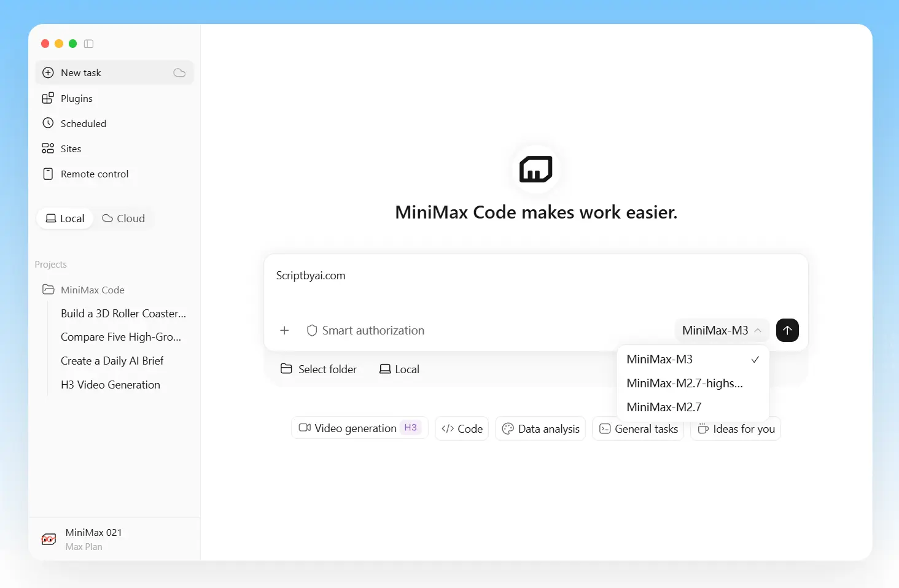This screenshot has height=588, width=899.
Task: Click the cloud icon in New task row
Action: [179, 72]
